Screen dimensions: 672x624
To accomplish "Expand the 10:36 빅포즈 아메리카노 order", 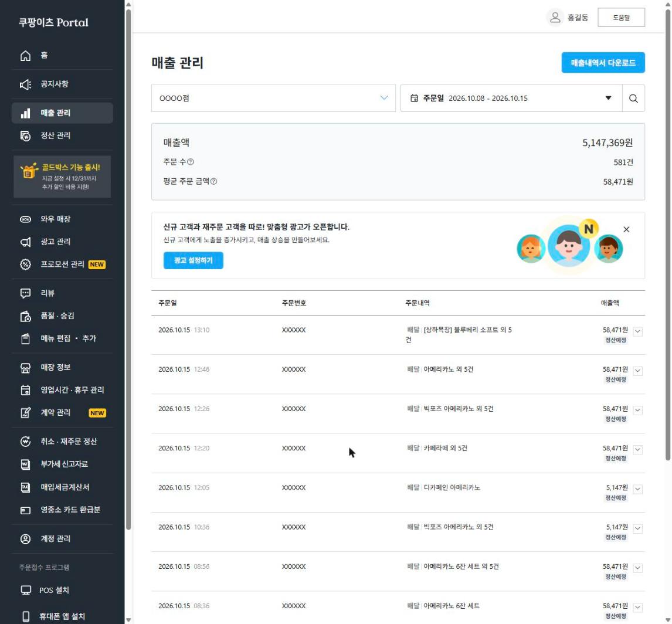I will click(638, 528).
